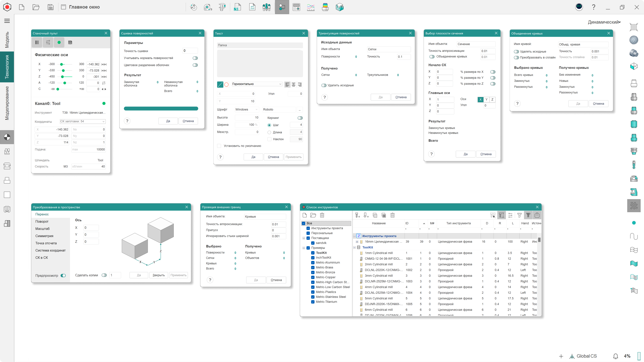The height and width of the screenshot is (362, 644).
Task: Select 'Поворот' transformation tab
Action: pyautogui.click(x=42, y=221)
